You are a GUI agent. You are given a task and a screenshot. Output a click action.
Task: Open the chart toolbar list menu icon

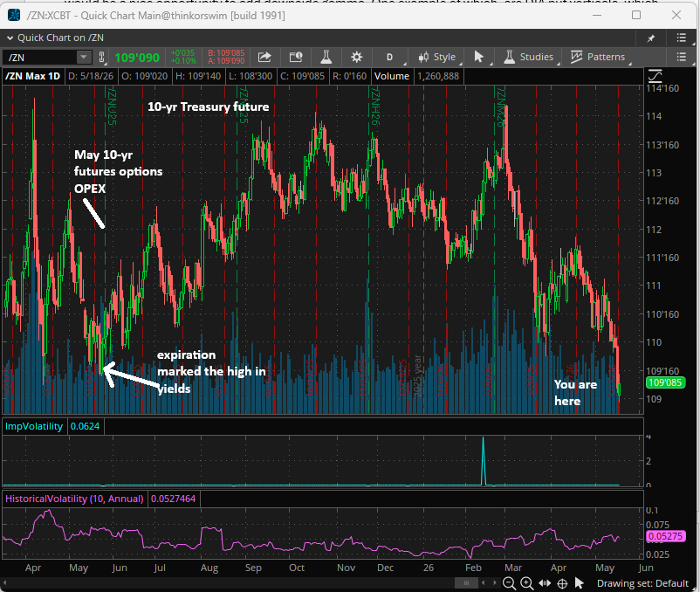click(682, 57)
